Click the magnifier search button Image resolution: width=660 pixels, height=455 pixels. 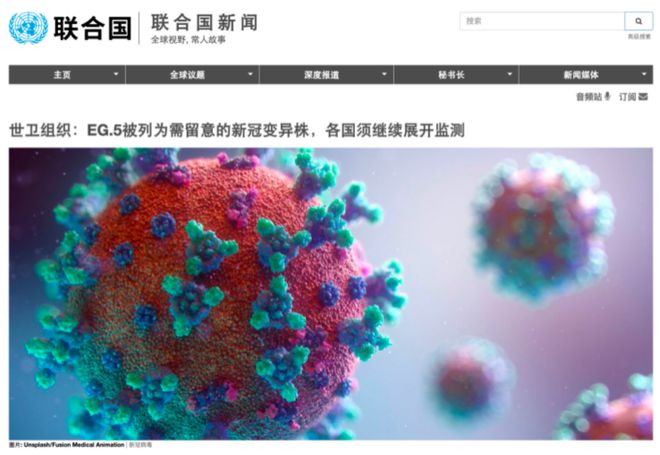pos(639,21)
